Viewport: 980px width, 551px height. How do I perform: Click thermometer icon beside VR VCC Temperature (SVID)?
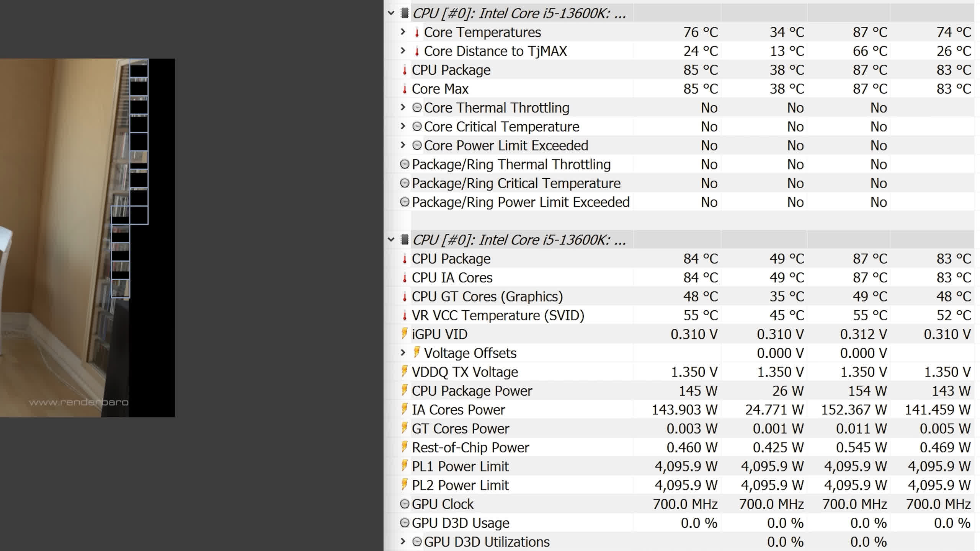(405, 316)
